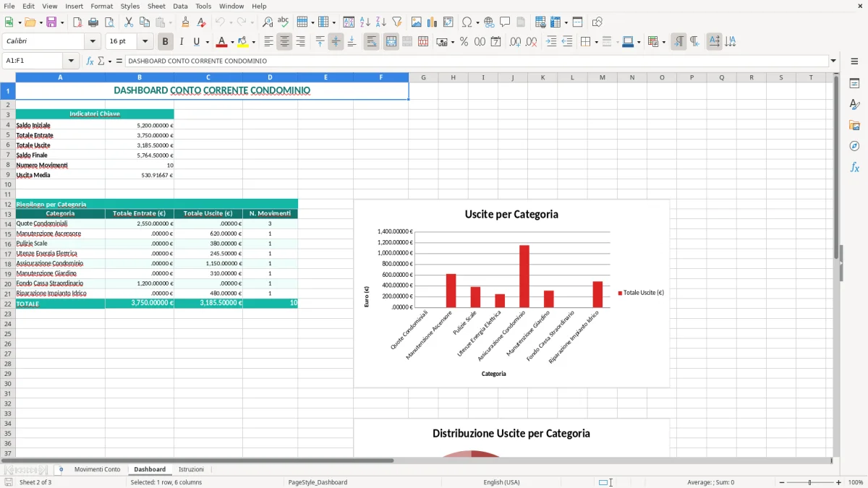Increase indent
The image size is (868, 488).
(x=551, y=42)
